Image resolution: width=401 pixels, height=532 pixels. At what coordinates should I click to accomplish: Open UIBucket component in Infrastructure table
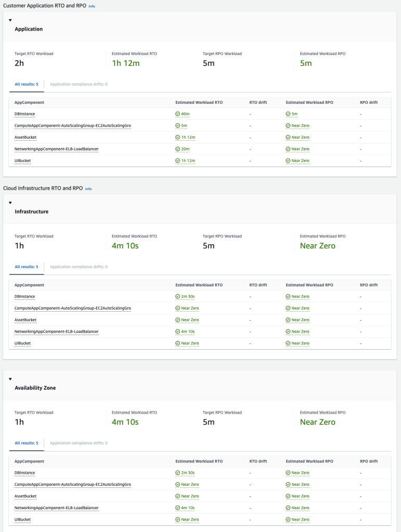click(x=23, y=343)
